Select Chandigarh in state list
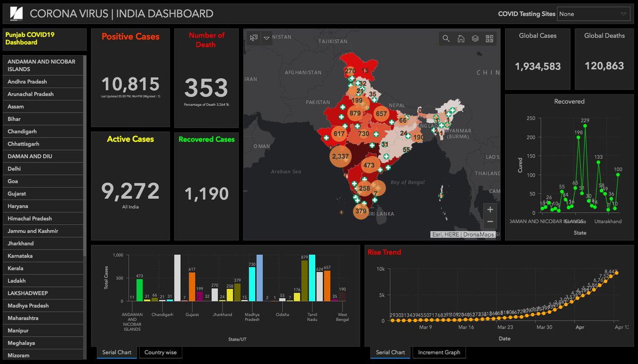This screenshot has height=364, width=638. tap(43, 131)
